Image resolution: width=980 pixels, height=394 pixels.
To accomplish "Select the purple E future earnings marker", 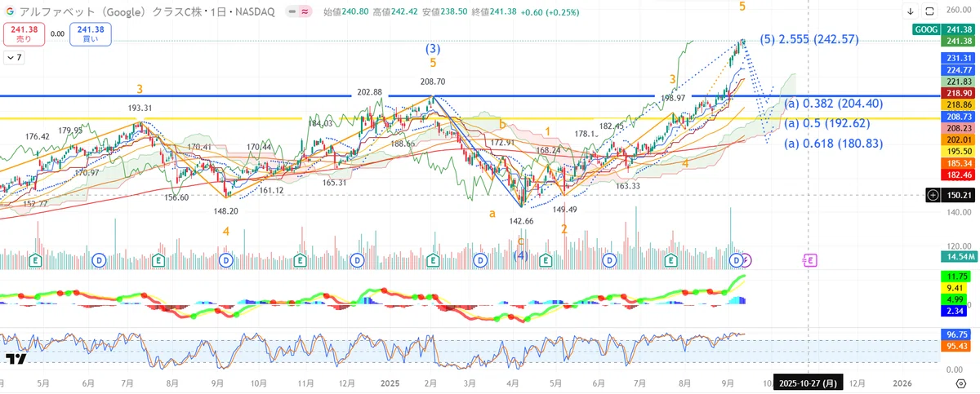I will click(x=809, y=260).
